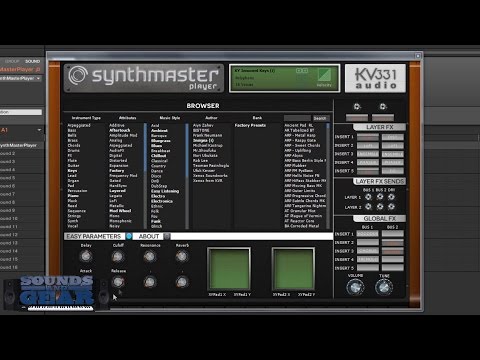The height and width of the screenshot is (360, 480).
Task: Click the XYPad2 green pad
Action: tap(294, 269)
